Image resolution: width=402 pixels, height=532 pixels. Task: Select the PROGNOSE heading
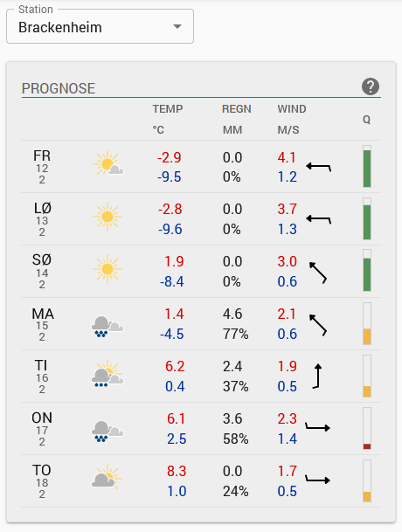pos(59,88)
